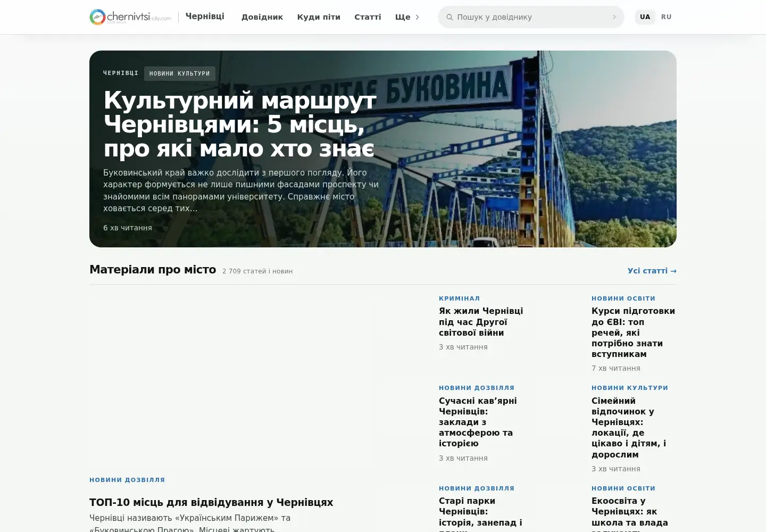The image size is (766, 532).
Task: Focus the Пошук у довіднику search field
Action: (x=531, y=17)
